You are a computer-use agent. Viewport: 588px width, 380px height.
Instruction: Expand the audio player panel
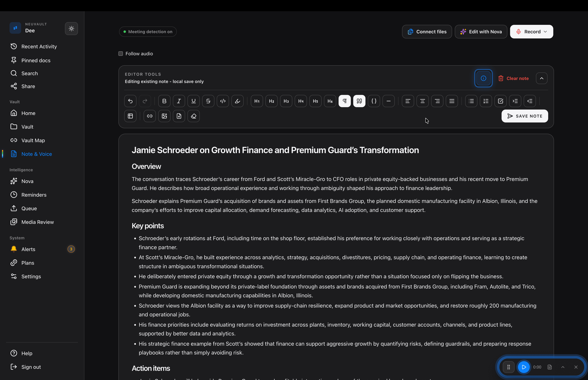(563, 367)
